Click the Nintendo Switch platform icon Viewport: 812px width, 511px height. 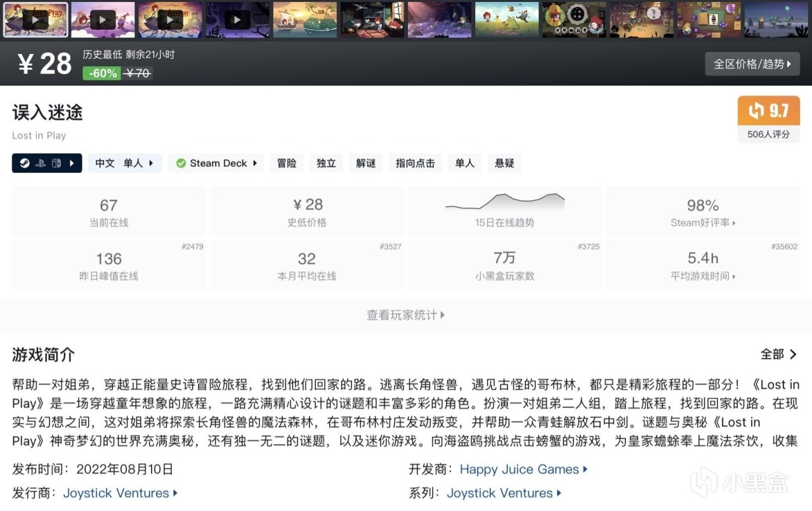pos(56,163)
